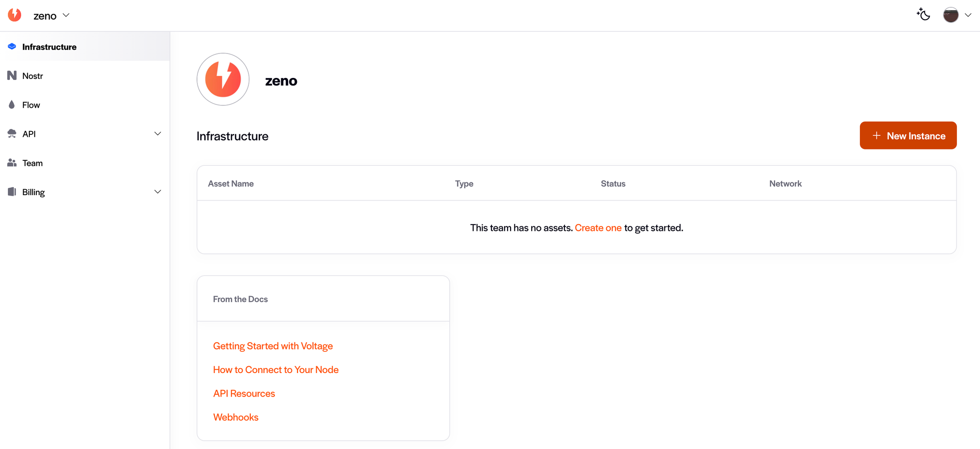Click the Flow droplet icon
The width and height of the screenshot is (980, 449).
coord(12,104)
